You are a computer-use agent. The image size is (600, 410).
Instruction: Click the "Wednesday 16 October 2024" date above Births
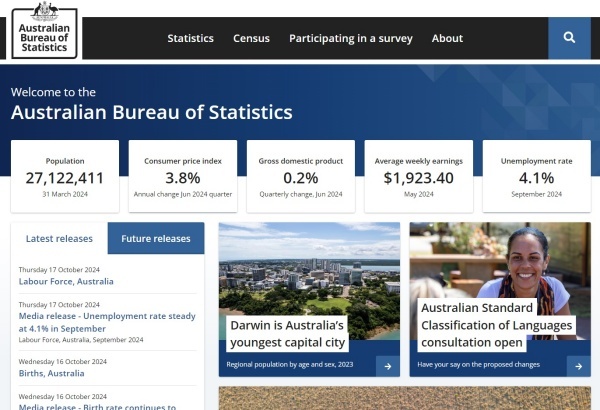point(63,362)
